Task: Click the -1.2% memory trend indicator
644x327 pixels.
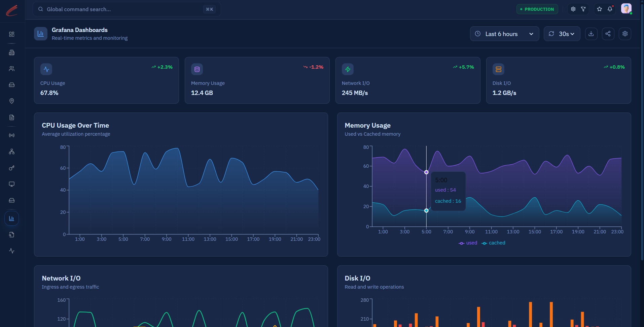Action: 313,67
